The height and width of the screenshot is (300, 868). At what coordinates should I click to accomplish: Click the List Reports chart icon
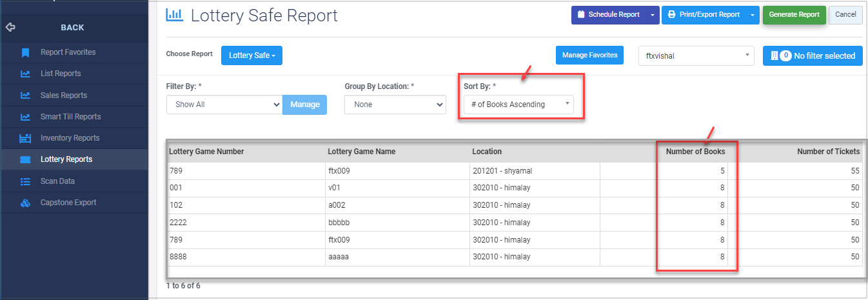click(25, 74)
